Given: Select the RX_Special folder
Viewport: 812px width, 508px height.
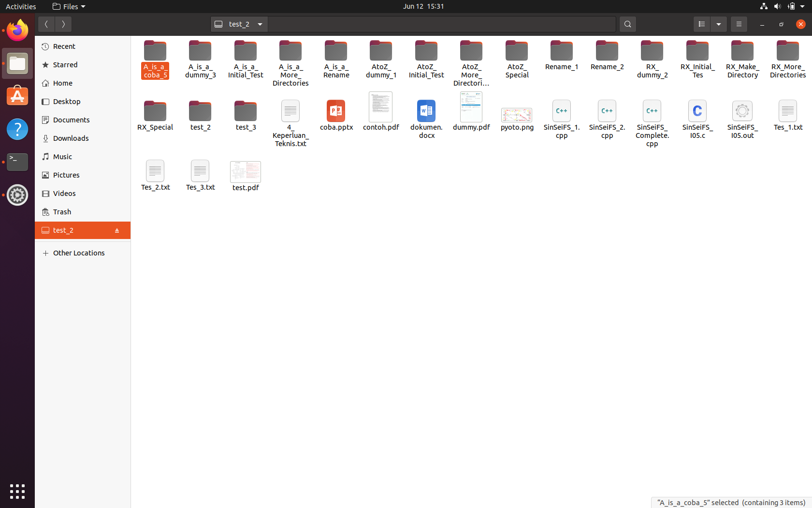Looking at the screenshot, I should pyautogui.click(x=155, y=111).
